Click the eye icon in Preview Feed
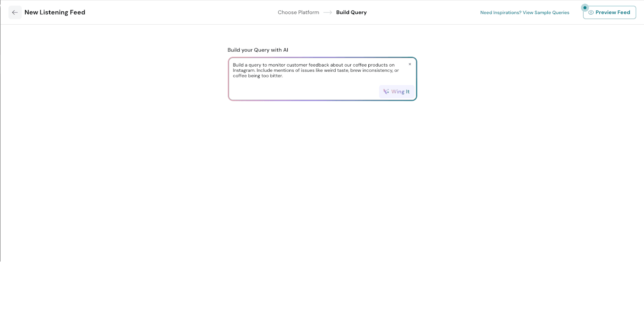 tap(591, 12)
